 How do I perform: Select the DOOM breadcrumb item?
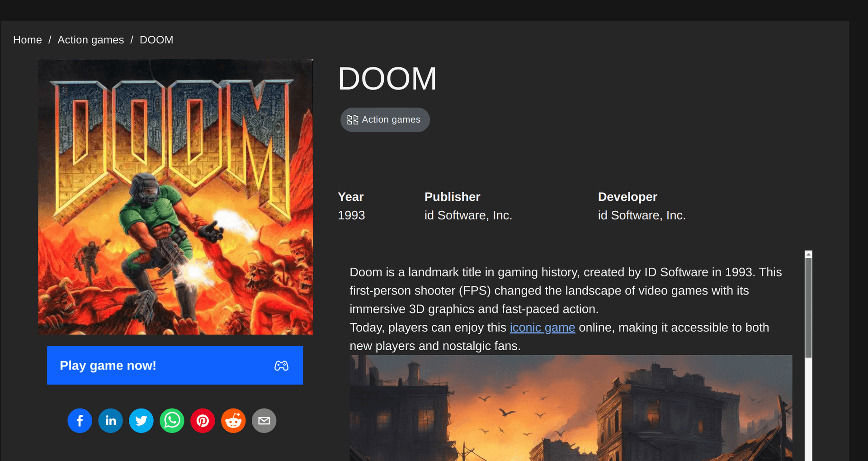(156, 40)
